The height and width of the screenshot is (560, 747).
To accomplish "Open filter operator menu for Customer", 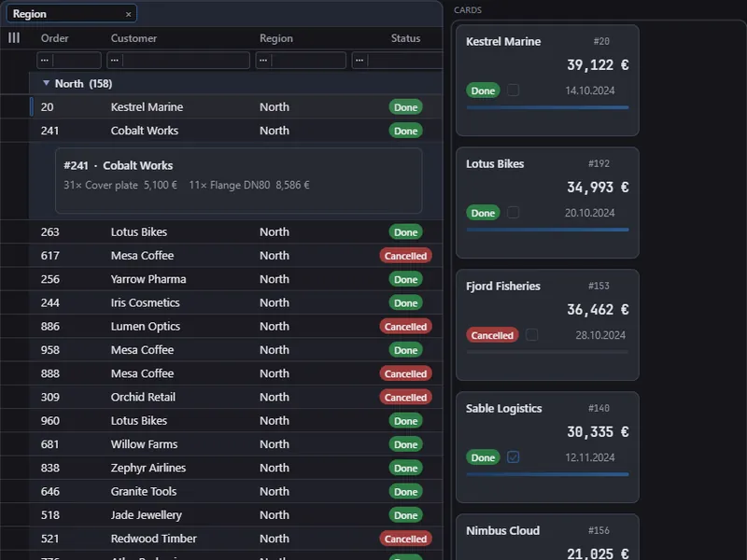I will pyautogui.click(x=115, y=60).
